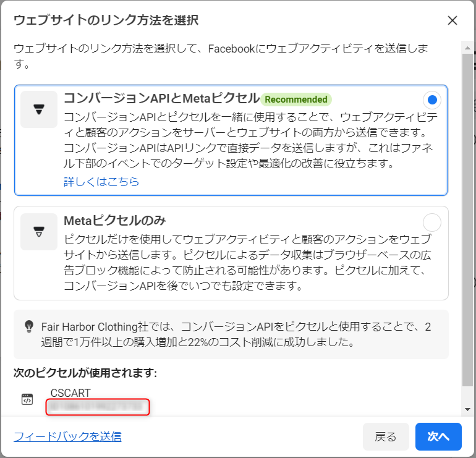Click the scrollbar up arrow

coord(468,47)
